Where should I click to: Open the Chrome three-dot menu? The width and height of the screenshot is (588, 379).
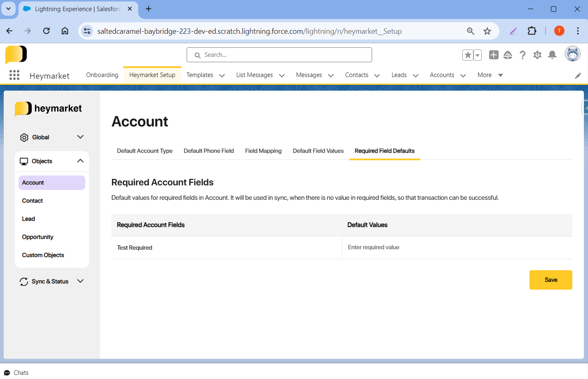click(x=578, y=31)
